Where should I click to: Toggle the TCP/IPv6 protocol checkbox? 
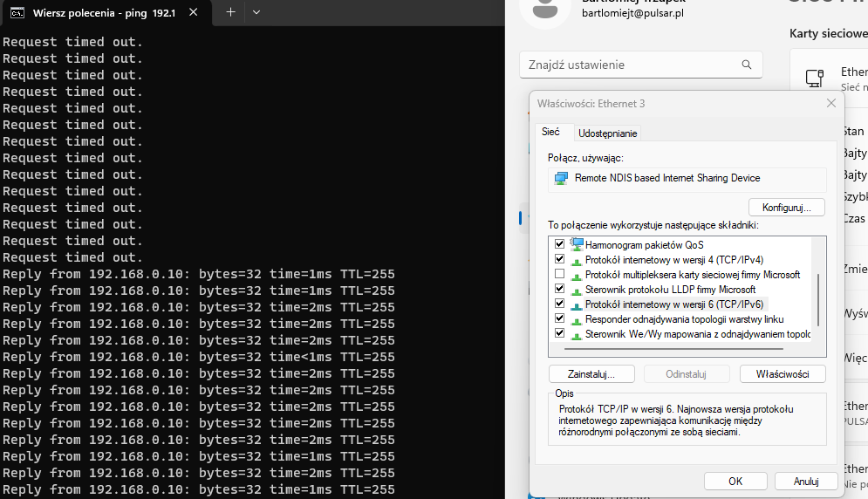pos(560,304)
